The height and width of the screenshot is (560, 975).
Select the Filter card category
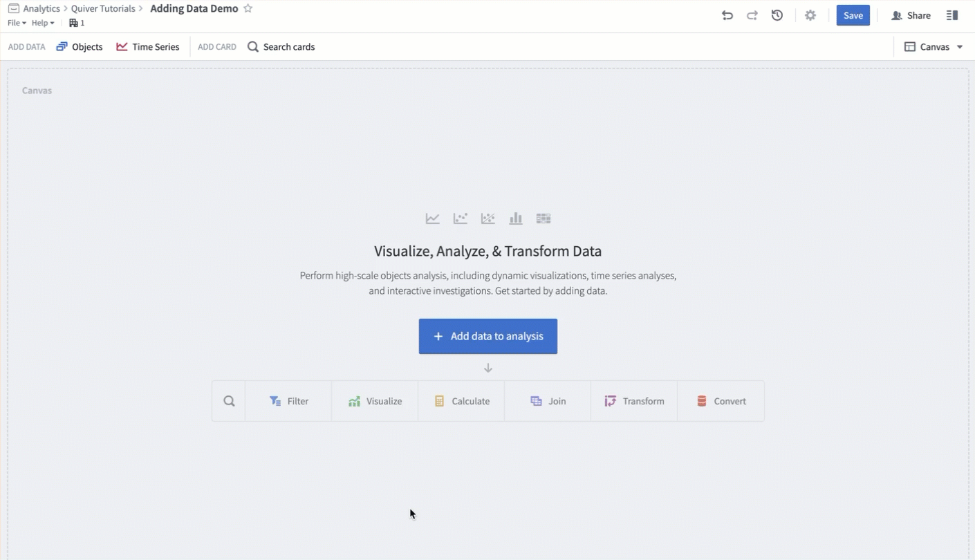(288, 401)
